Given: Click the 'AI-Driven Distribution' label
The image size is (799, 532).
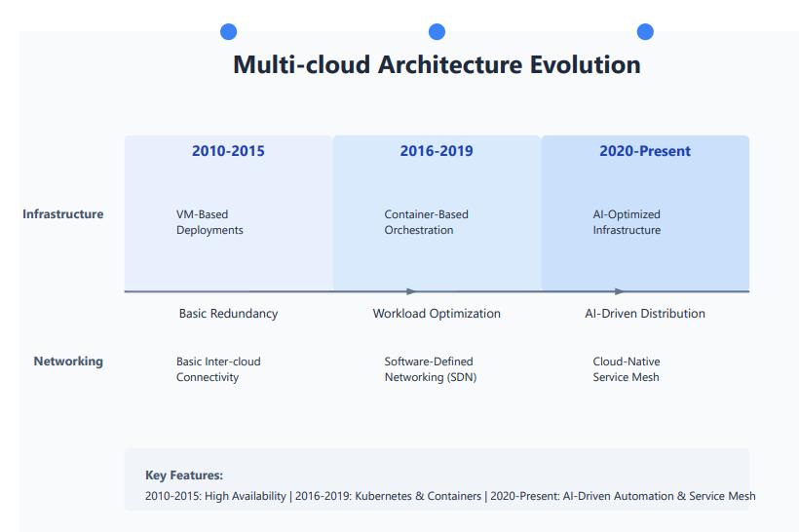Looking at the screenshot, I should 645,314.
